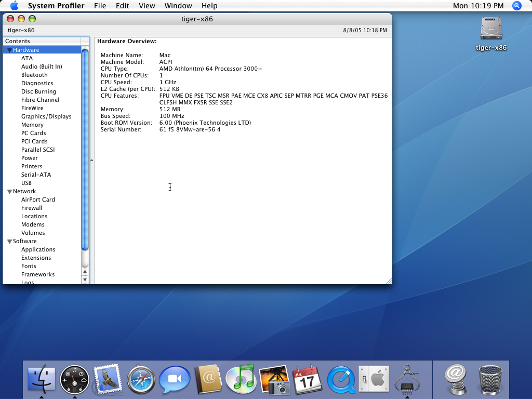Image resolution: width=532 pixels, height=399 pixels.
Task: Click the sidebar scroll down arrow
Action: [x=85, y=280]
